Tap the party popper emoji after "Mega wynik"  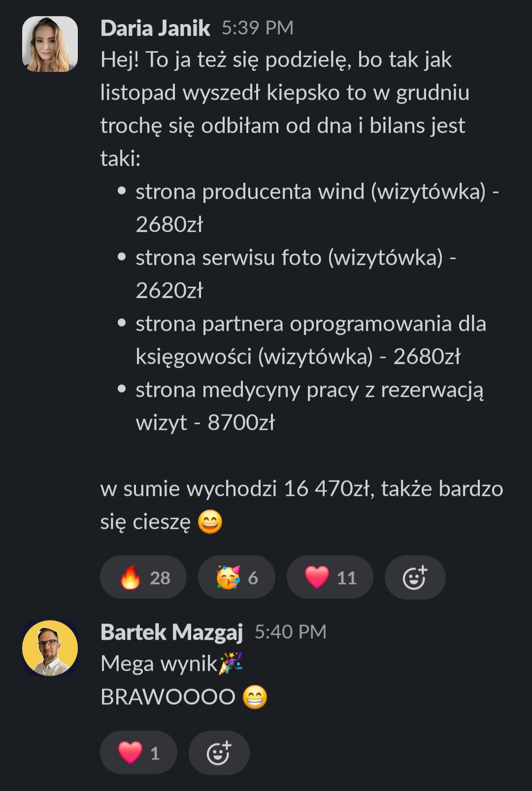[231, 663]
